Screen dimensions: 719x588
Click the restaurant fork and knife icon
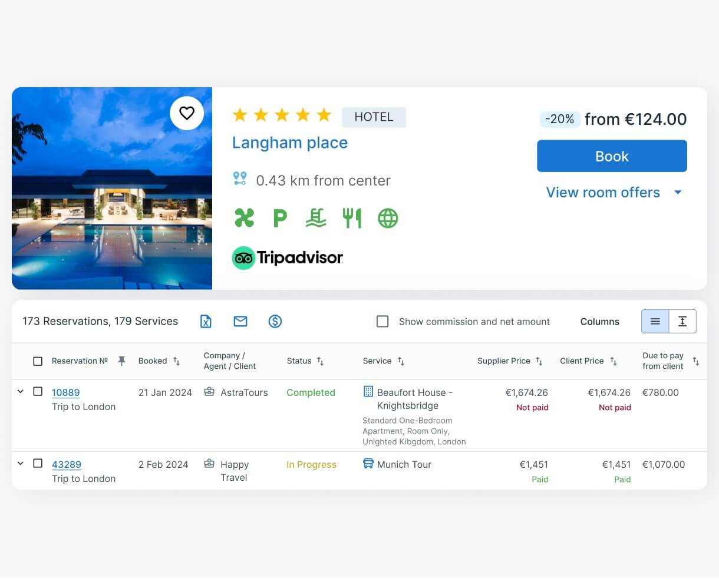coord(352,218)
